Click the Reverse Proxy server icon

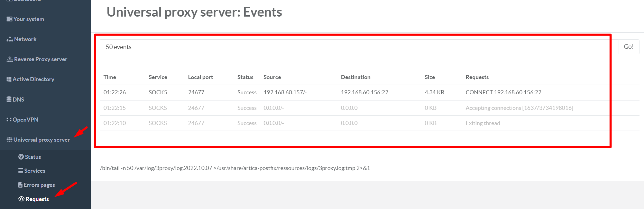point(10,59)
